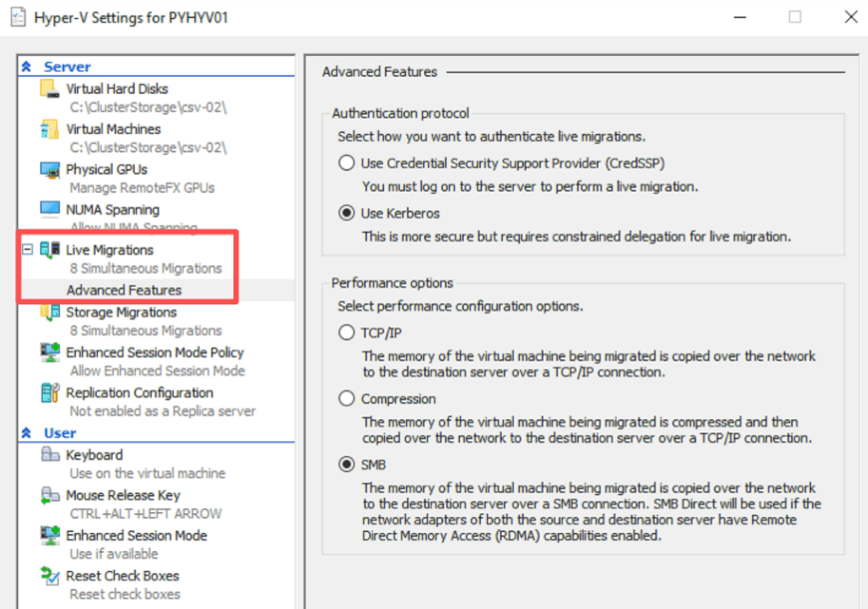Open user Enhanced Session Mode setting
Image resolution: width=868 pixels, height=609 pixels.
(x=136, y=536)
